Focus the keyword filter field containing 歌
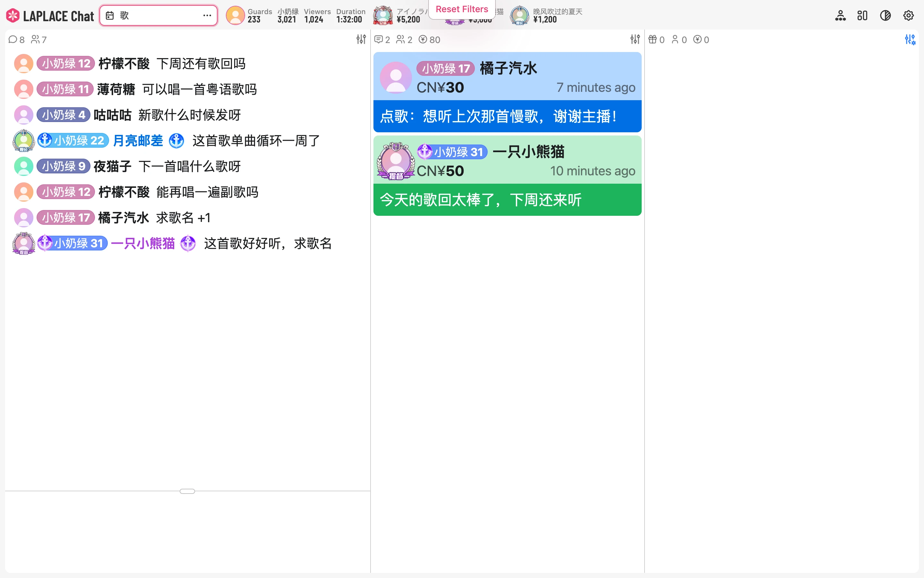The height and width of the screenshot is (578, 924). tap(158, 16)
